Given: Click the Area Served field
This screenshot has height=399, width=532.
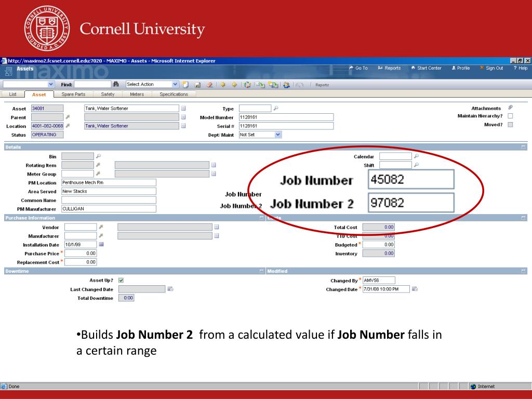Looking at the screenshot, I should pyautogui.click(x=109, y=191).
